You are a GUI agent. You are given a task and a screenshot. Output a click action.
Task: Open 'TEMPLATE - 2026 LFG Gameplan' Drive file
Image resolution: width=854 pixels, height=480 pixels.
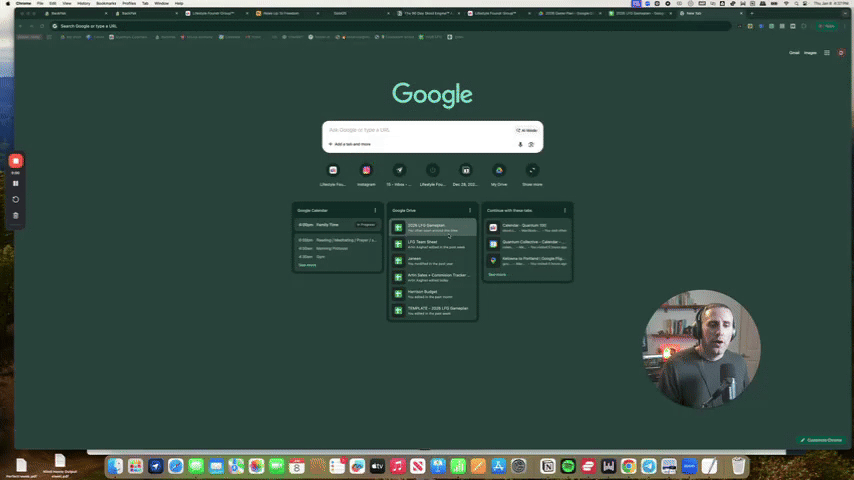433,311
